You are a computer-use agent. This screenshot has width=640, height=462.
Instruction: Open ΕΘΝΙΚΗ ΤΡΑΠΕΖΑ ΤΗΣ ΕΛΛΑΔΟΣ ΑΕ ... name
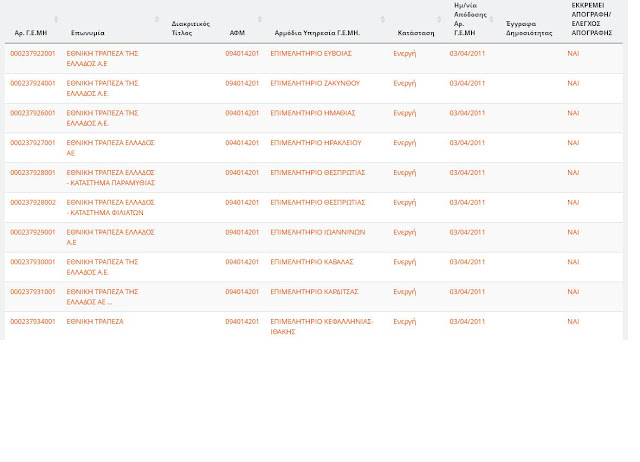coord(102,297)
